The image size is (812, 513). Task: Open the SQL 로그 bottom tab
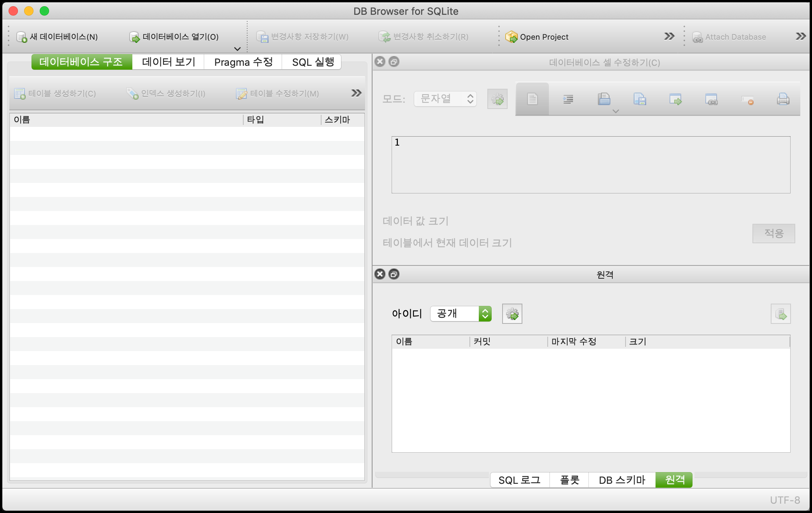pyautogui.click(x=519, y=480)
